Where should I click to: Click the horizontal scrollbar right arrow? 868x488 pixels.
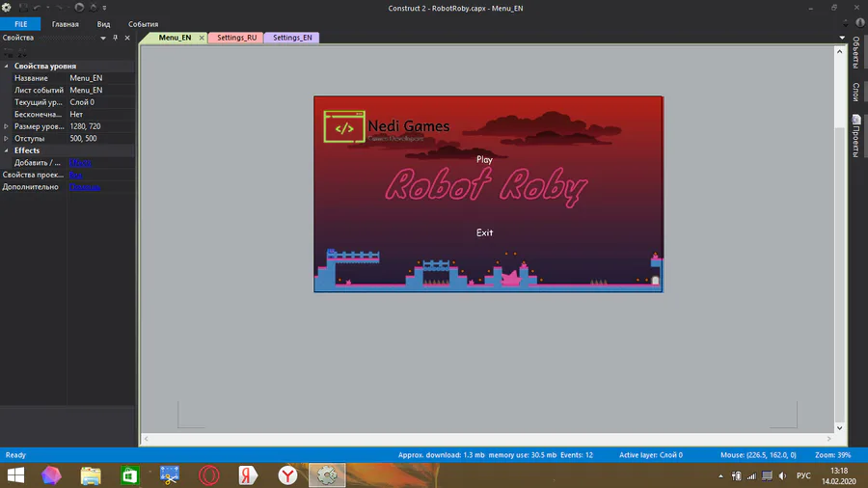(x=828, y=439)
